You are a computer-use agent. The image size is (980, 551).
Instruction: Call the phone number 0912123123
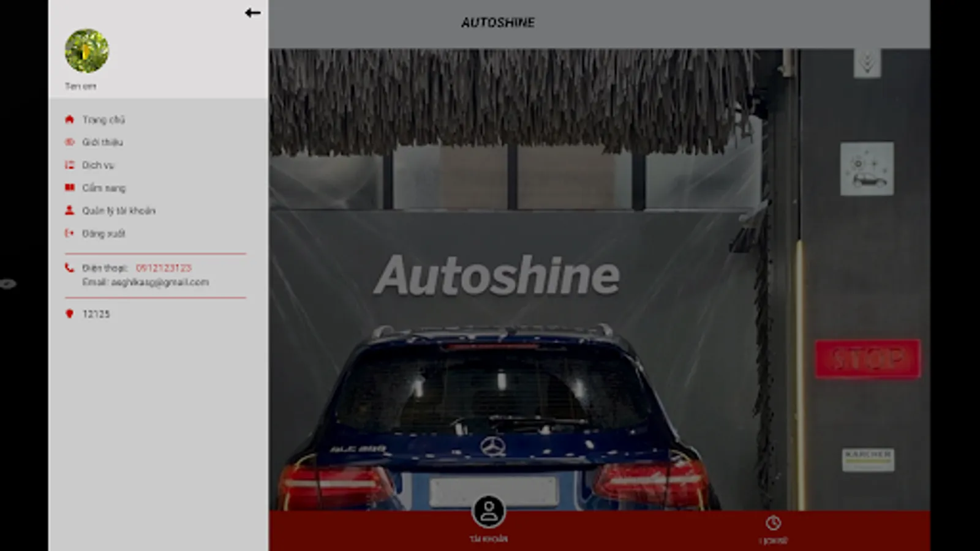click(x=164, y=268)
